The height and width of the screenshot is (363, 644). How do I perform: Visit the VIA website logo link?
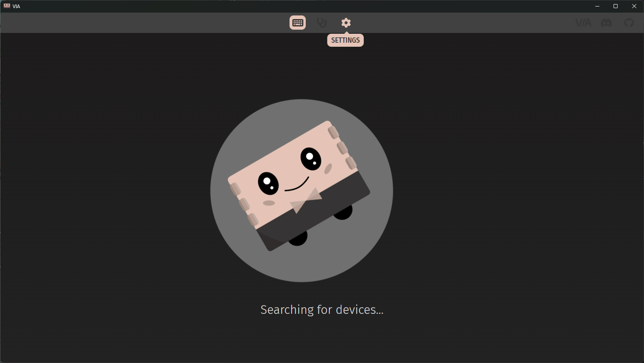pyautogui.click(x=583, y=23)
